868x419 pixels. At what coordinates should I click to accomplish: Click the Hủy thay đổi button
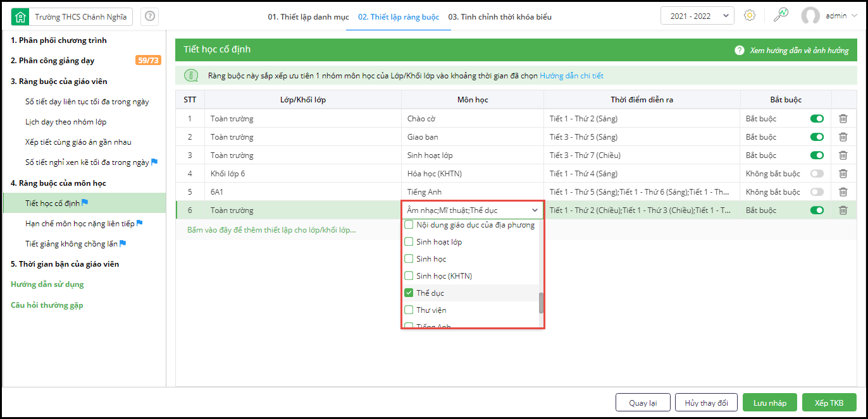[706, 403]
